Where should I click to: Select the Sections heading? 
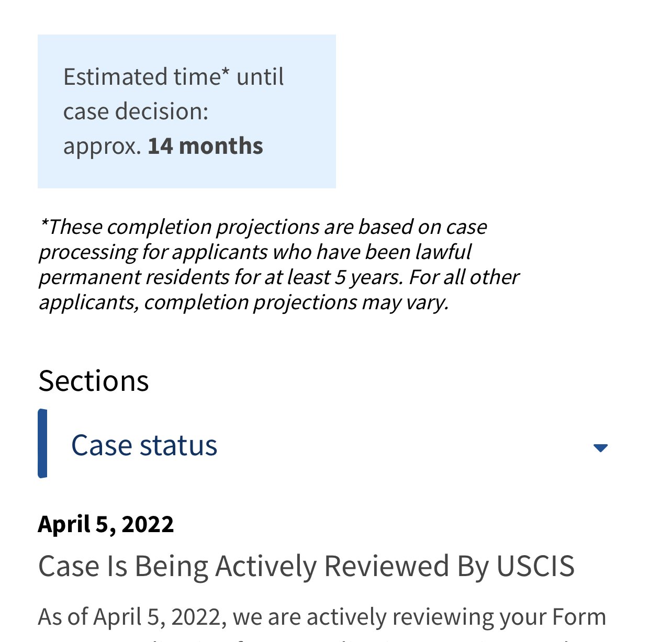coord(94,380)
